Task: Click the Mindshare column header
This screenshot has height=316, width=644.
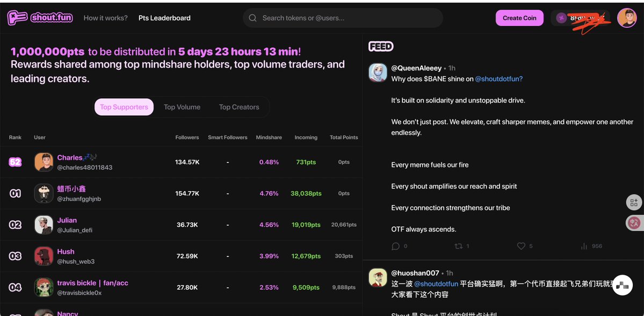Action: tap(269, 138)
